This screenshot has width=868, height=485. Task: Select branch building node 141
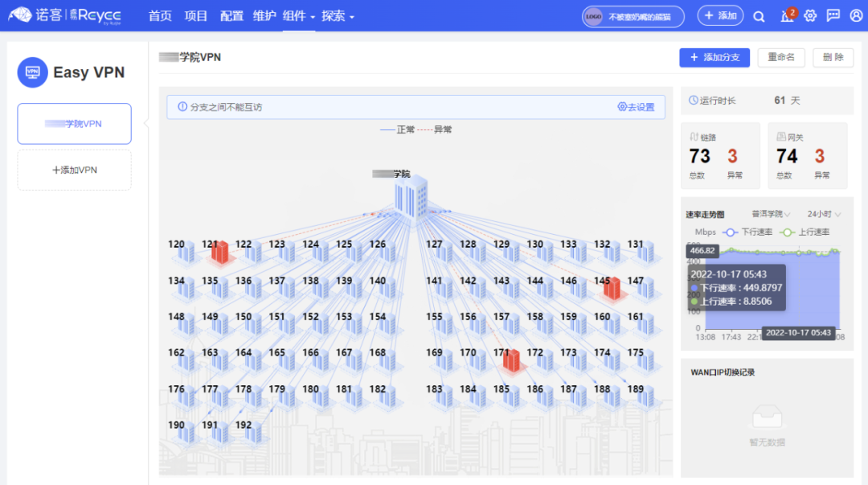click(x=444, y=289)
